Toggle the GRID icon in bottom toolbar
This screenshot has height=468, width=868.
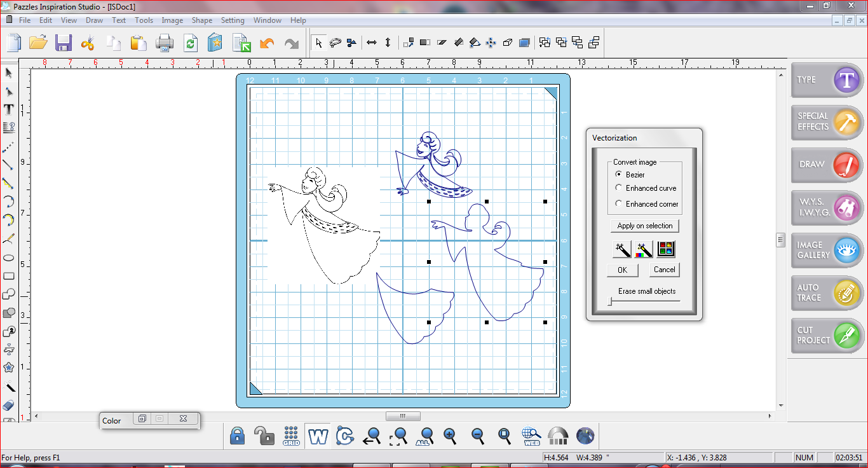(292, 436)
